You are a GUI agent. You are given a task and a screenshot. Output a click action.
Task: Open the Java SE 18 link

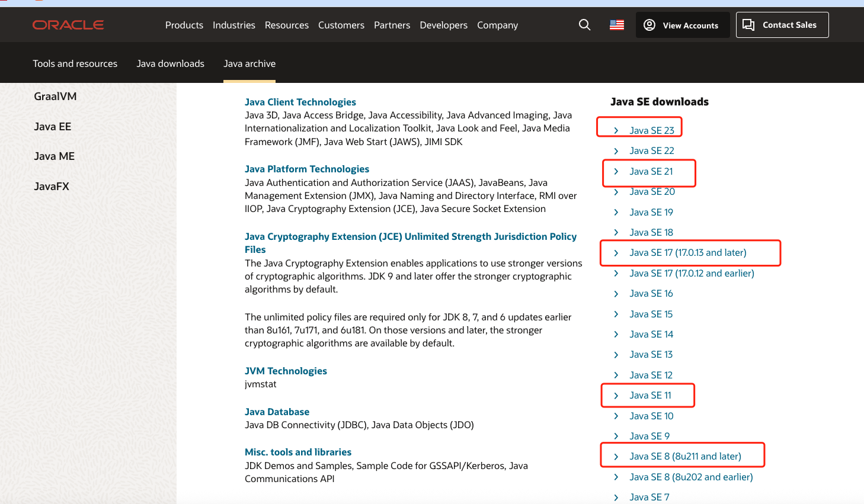pyautogui.click(x=651, y=232)
